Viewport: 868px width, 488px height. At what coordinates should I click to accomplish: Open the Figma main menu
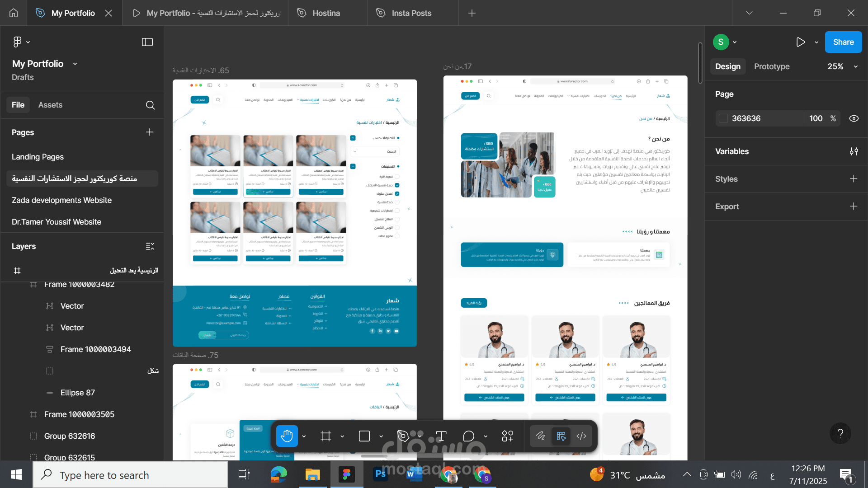(21, 42)
